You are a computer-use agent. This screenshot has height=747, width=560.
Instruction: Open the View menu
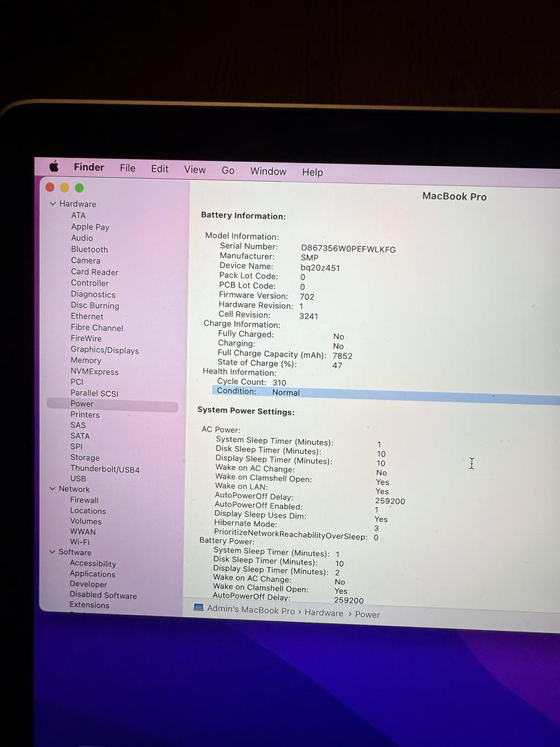[x=195, y=169]
